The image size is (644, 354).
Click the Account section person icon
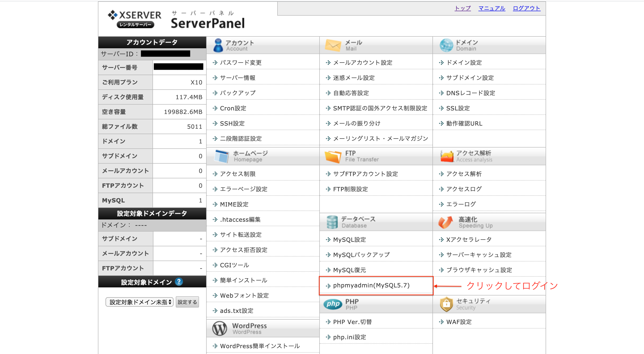click(x=218, y=45)
